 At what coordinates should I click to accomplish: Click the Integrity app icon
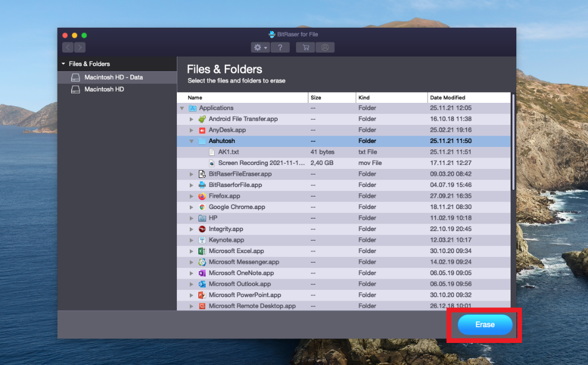click(x=202, y=229)
